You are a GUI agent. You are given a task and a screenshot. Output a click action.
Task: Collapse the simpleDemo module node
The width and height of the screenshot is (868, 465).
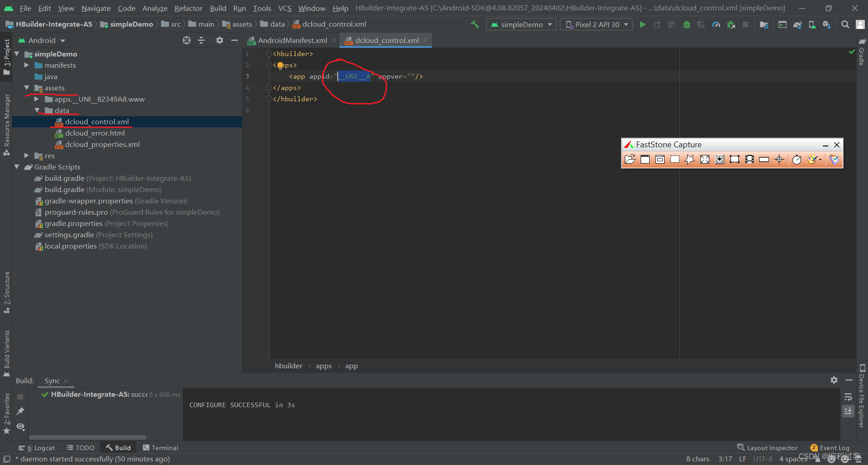click(x=17, y=54)
